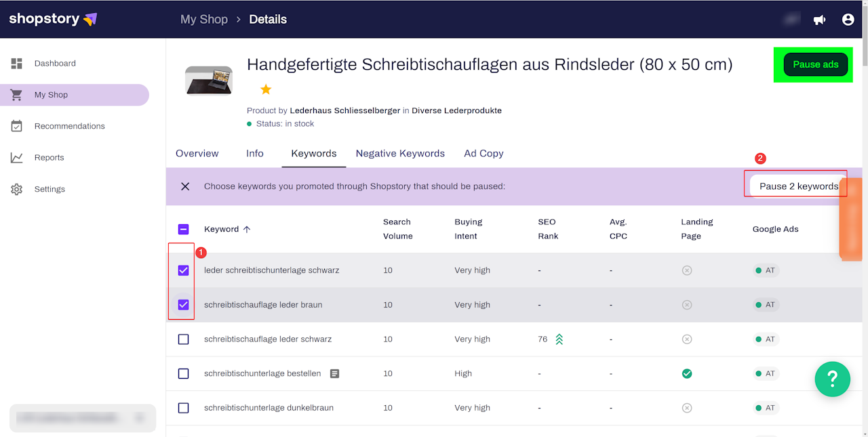Sort by Keyword column arrow
This screenshot has width=868, height=437.
[247, 230]
